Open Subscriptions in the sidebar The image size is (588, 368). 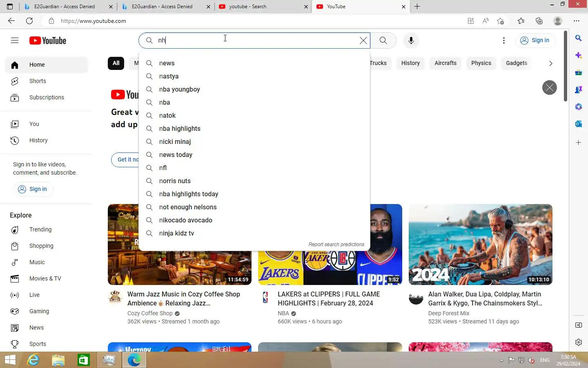point(47,97)
